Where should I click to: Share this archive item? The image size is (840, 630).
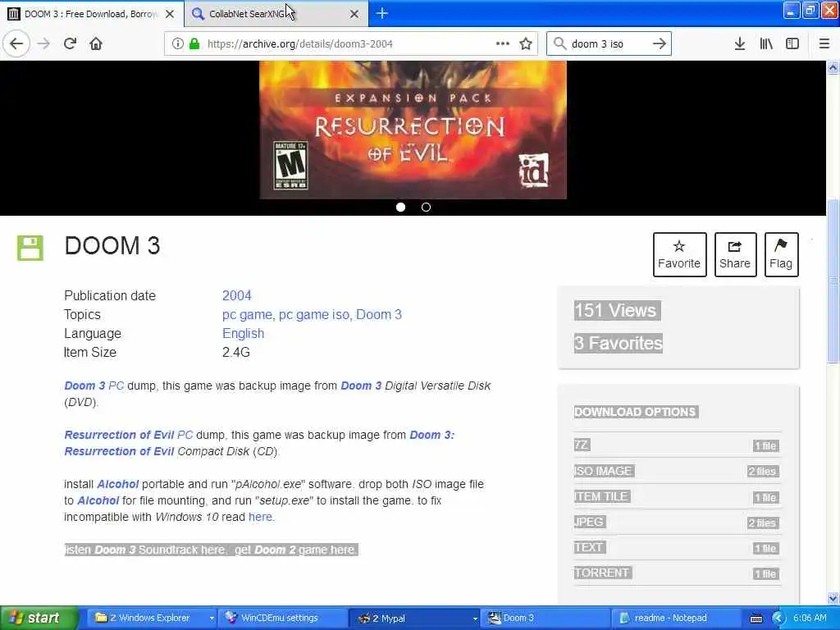coord(735,254)
